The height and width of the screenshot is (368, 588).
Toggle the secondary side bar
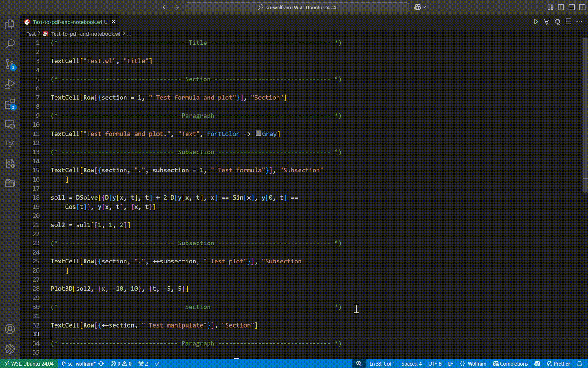[582, 7]
